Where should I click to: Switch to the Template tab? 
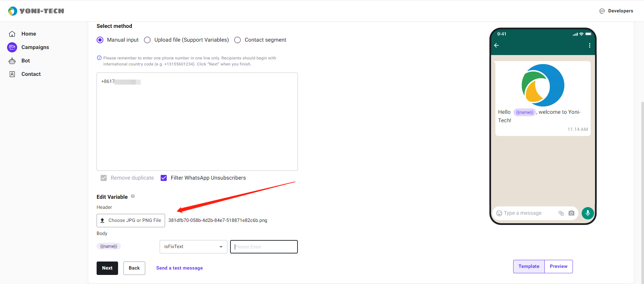(x=529, y=267)
